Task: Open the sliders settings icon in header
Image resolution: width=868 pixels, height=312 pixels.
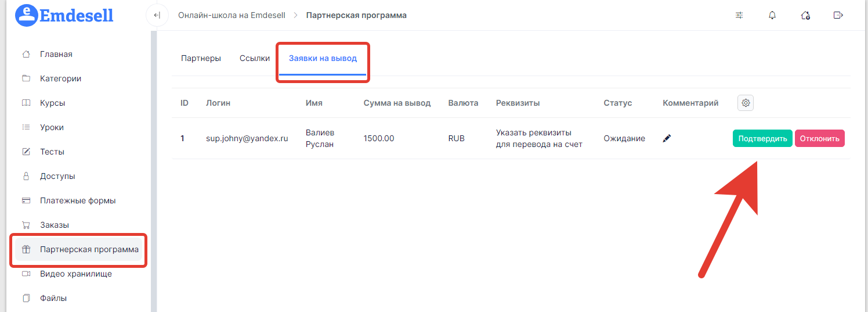Action: pos(739,16)
